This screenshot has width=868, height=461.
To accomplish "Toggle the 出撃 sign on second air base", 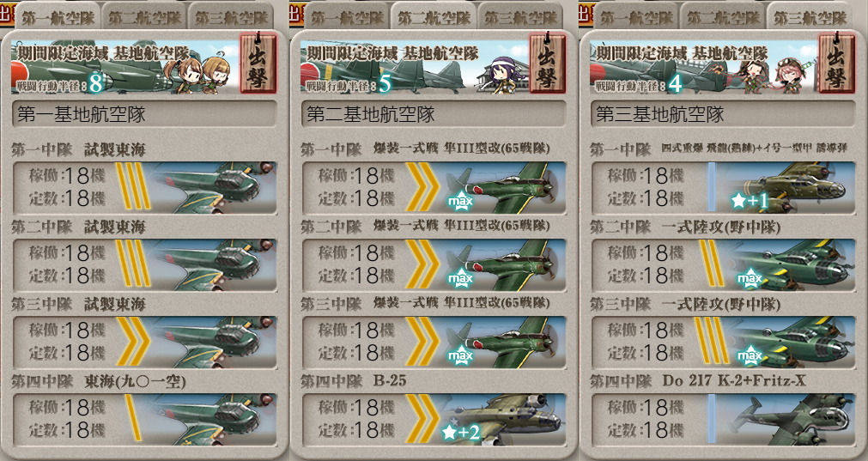I will (x=547, y=63).
